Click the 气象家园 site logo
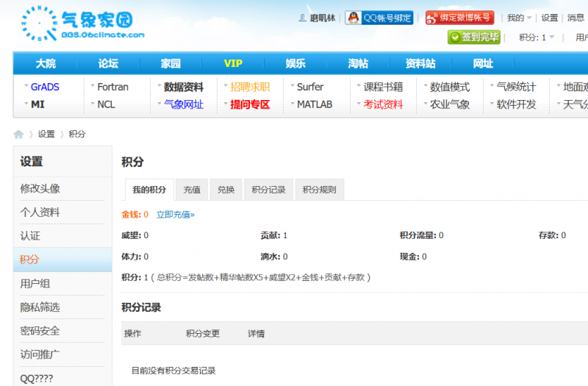 pyautogui.click(x=82, y=24)
